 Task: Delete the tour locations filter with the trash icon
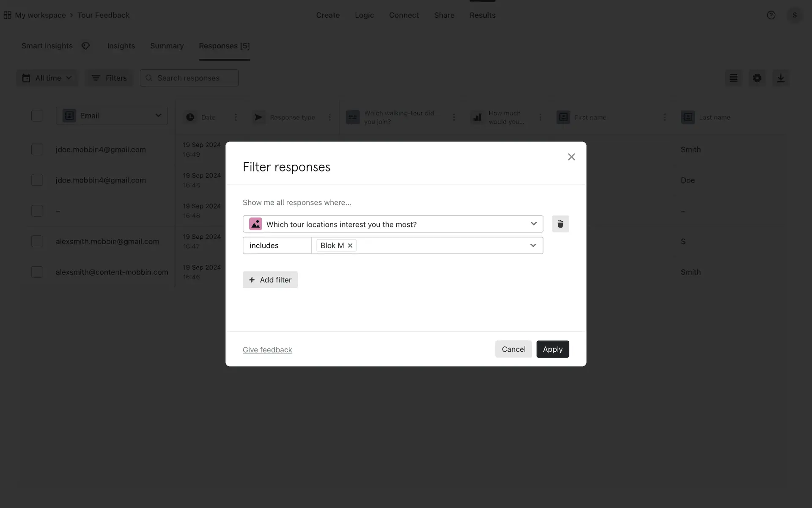(560, 224)
